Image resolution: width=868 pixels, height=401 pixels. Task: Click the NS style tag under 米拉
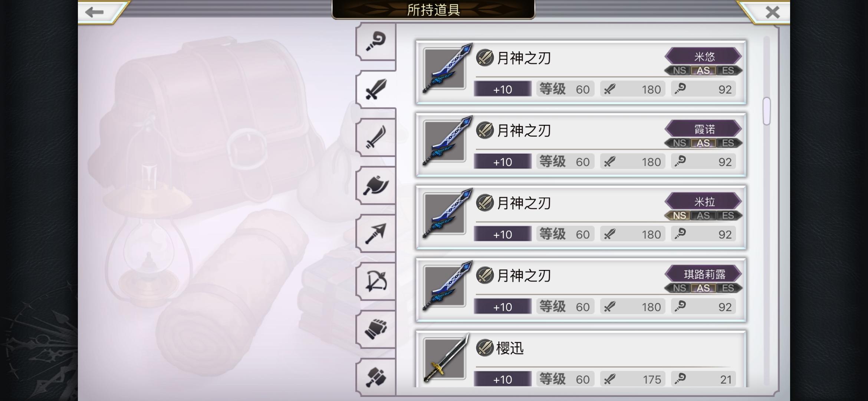pyautogui.click(x=679, y=216)
